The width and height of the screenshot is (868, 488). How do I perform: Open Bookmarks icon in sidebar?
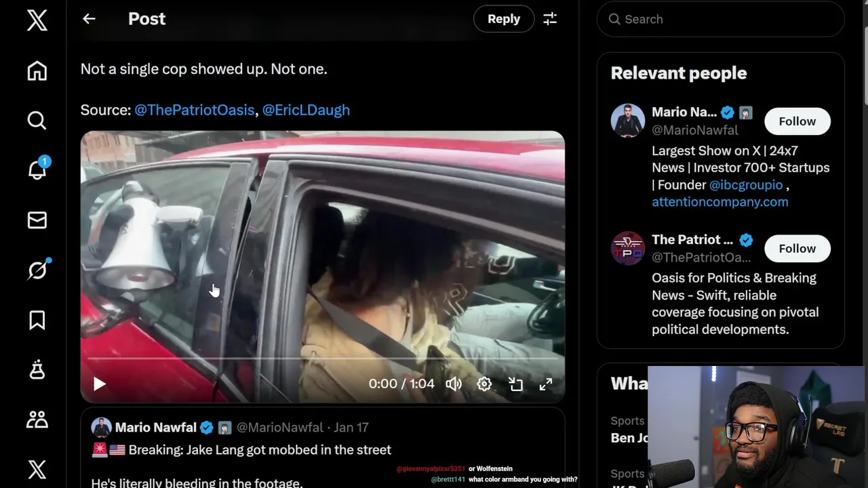point(37,320)
